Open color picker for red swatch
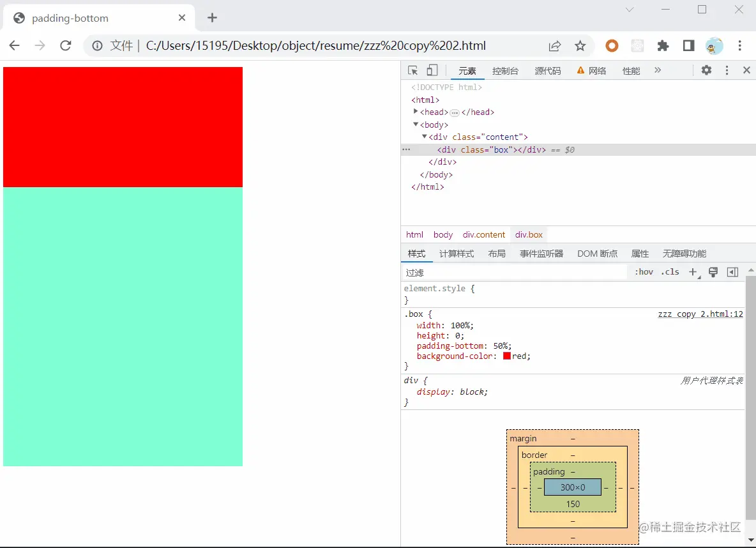Image resolution: width=756 pixels, height=548 pixels. tap(507, 356)
